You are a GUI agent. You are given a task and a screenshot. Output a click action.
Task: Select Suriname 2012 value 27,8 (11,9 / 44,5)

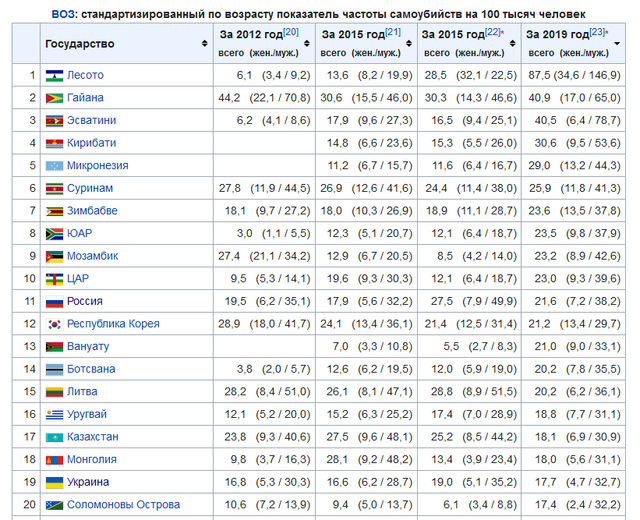264,188
